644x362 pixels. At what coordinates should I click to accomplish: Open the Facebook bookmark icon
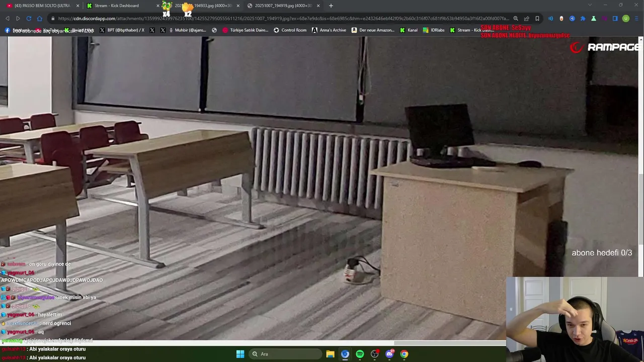(7, 30)
